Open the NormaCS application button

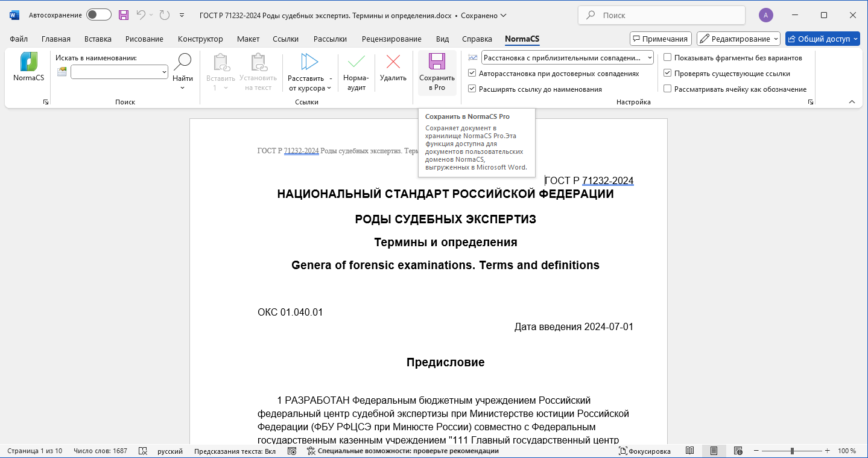pyautogui.click(x=28, y=67)
